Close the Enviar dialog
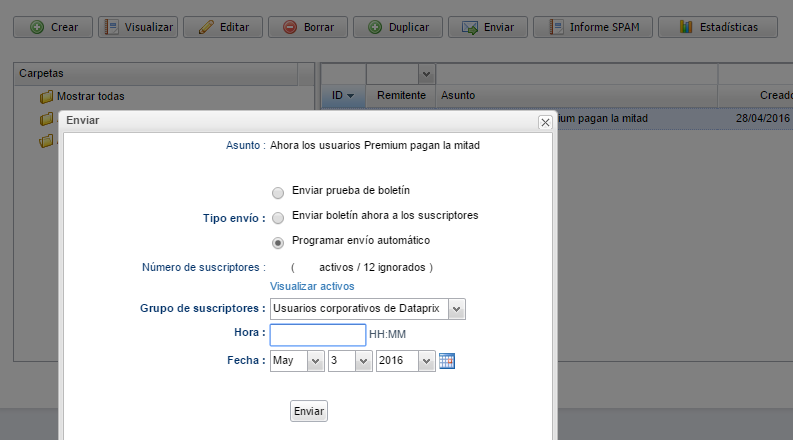Screen dimensions: 793x440 click(x=545, y=122)
